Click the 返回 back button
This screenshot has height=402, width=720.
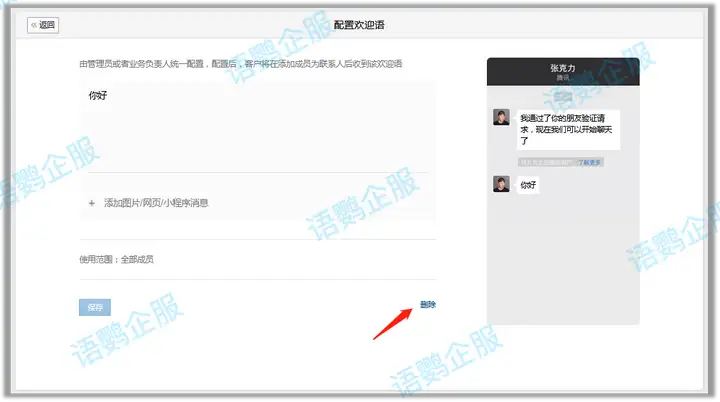tap(43, 25)
